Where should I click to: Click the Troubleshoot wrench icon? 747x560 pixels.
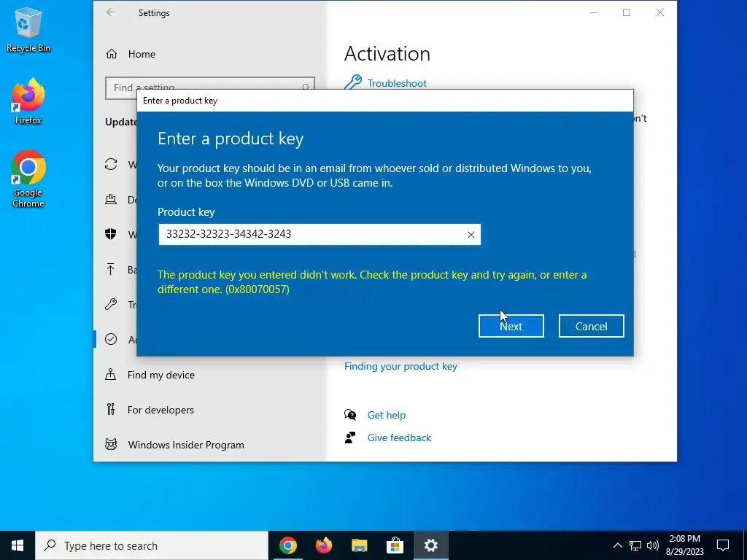(x=353, y=82)
